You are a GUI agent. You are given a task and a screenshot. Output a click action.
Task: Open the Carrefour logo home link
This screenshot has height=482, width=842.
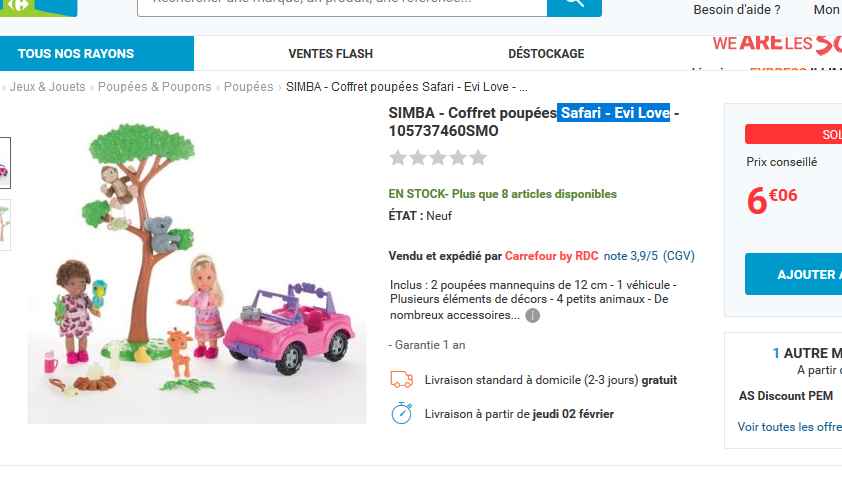click(38, 6)
